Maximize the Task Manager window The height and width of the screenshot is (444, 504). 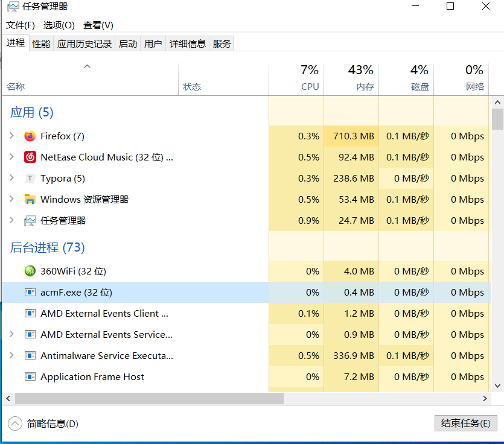tap(450, 6)
